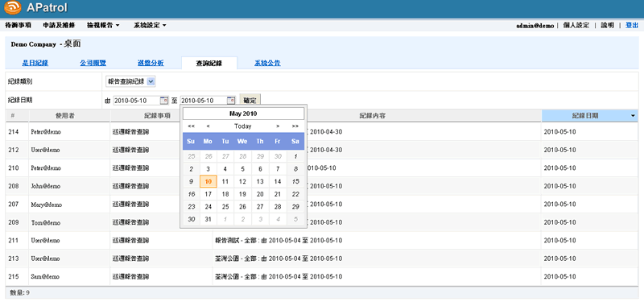Click Tom@demo in row 209
The width and height of the screenshot is (644, 302).
point(45,222)
